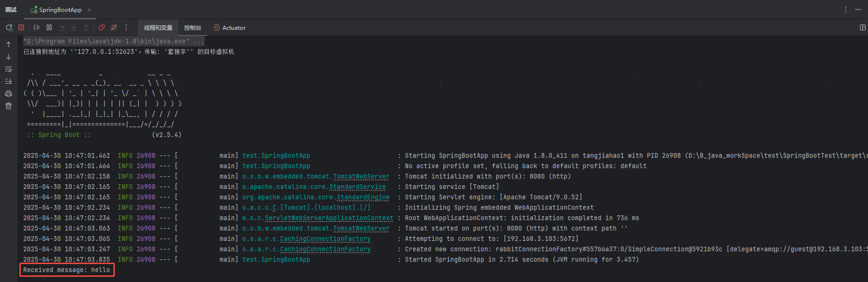The height and width of the screenshot is (282, 868).
Task: Rerun SpringBootApp in debug mode
Action: (9, 28)
